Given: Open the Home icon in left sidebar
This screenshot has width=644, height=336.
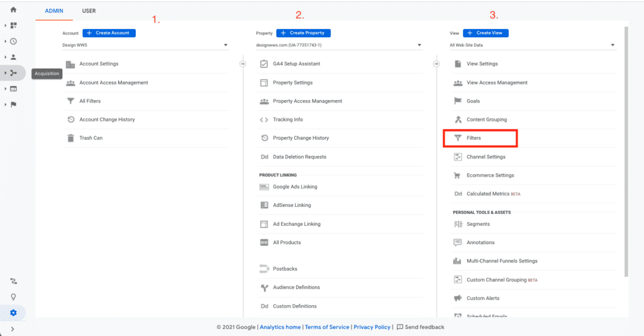Looking at the screenshot, I should tap(13, 9).
